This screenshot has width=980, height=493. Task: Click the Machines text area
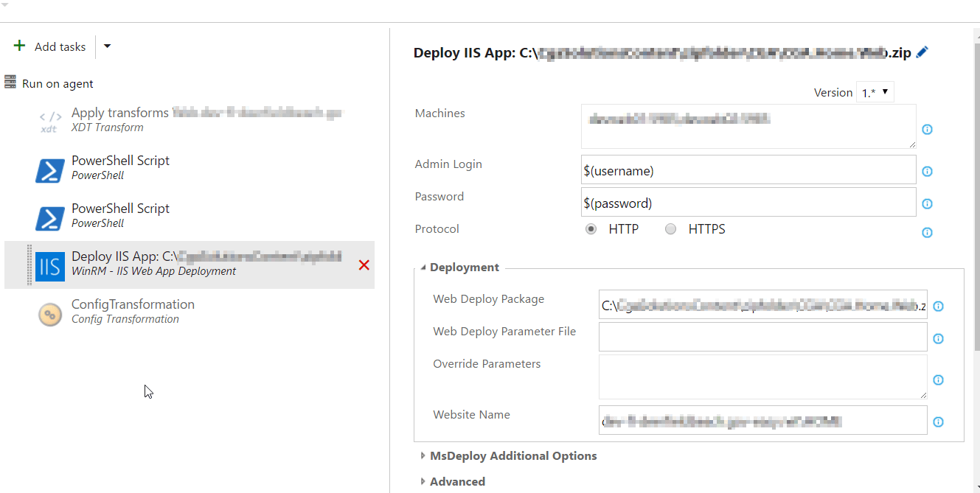coord(748,126)
